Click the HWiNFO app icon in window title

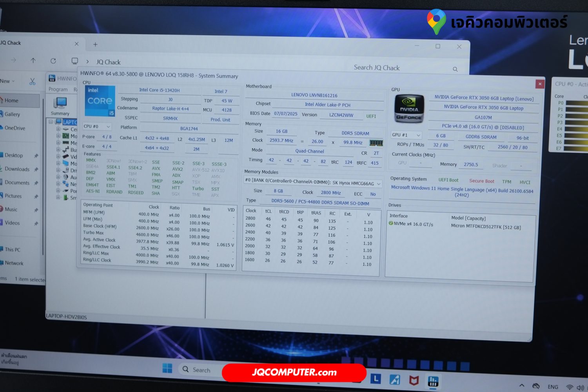coord(52,78)
